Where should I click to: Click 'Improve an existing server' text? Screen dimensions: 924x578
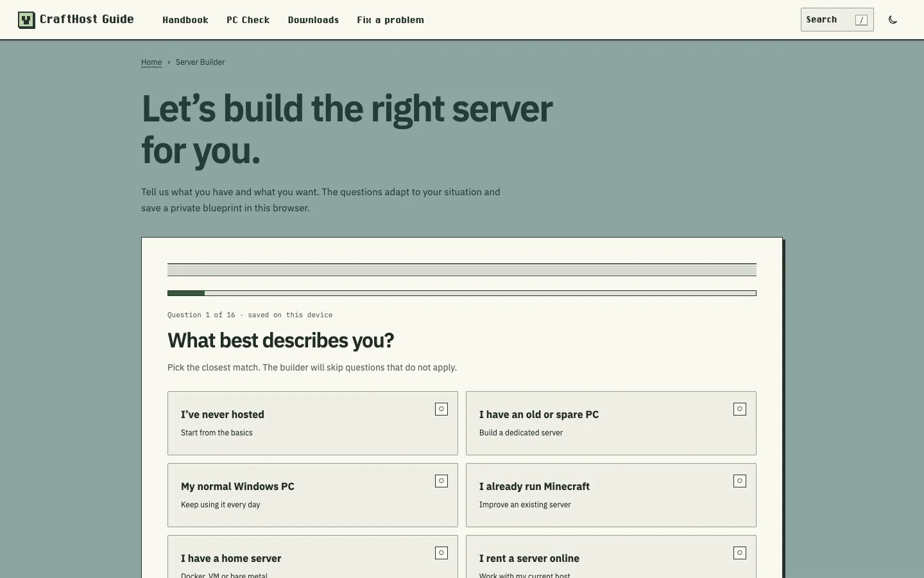525,505
